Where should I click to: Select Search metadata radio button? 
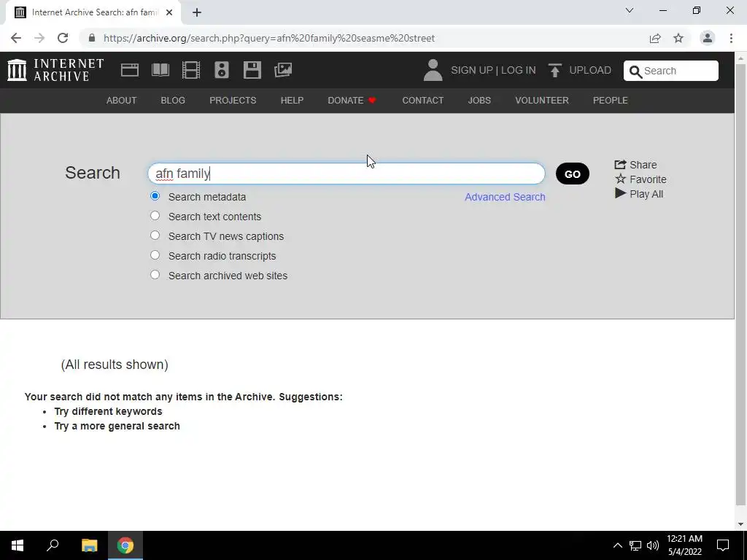point(155,196)
